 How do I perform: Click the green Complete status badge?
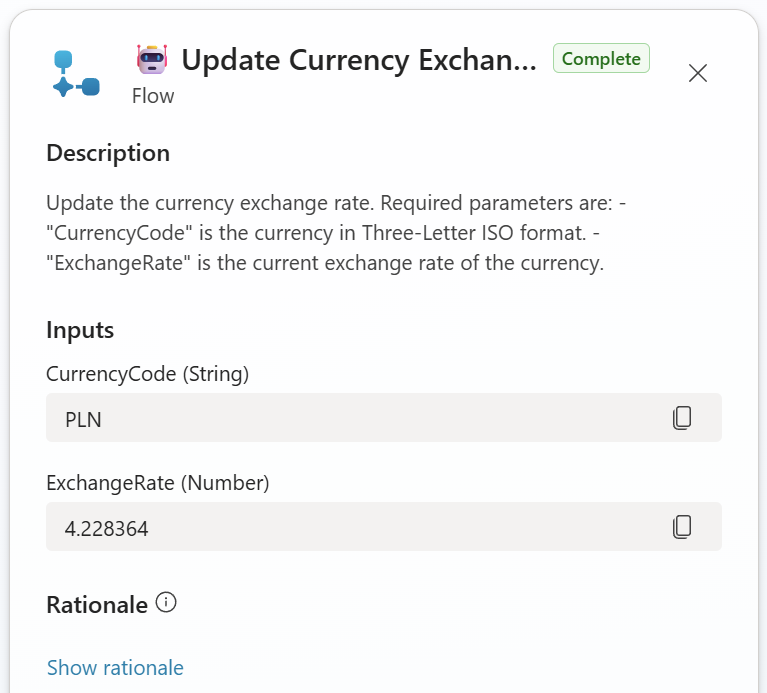click(x=601, y=59)
